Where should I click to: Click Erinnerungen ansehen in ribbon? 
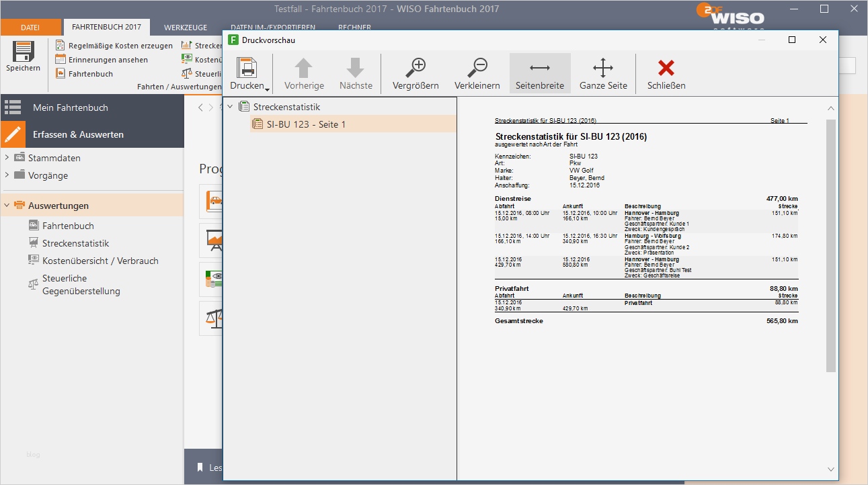coord(108,60)
